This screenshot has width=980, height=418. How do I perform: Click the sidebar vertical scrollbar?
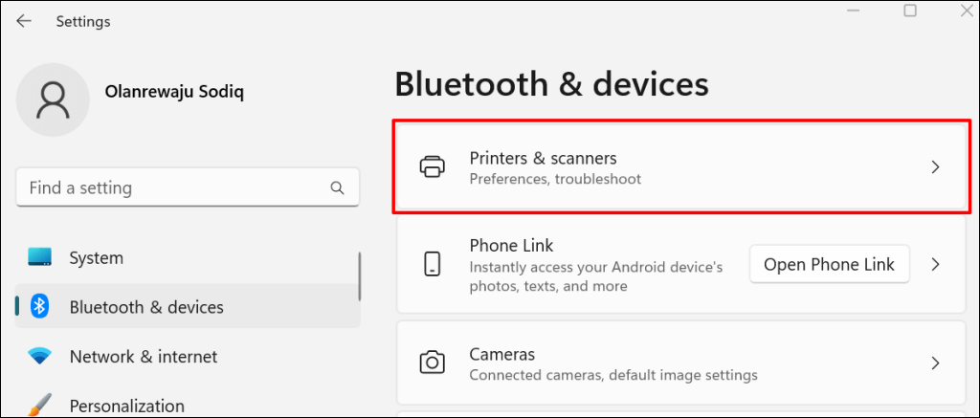coord(360,277)
